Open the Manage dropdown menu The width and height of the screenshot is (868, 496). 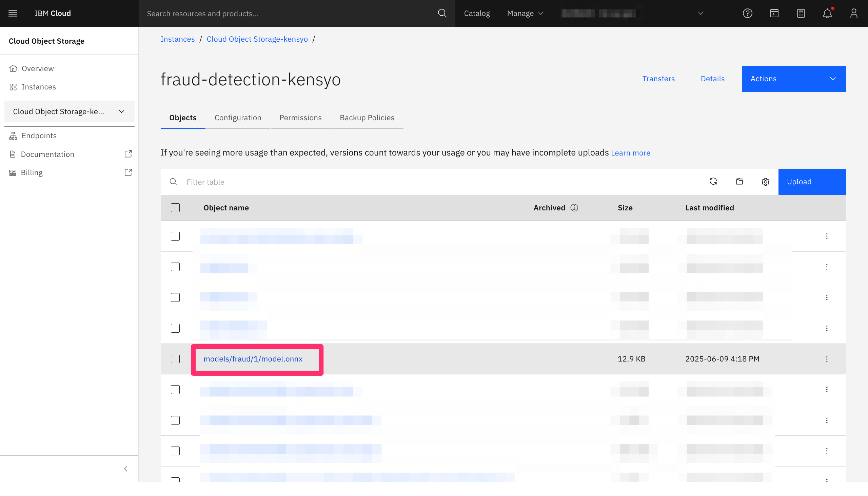525,13
